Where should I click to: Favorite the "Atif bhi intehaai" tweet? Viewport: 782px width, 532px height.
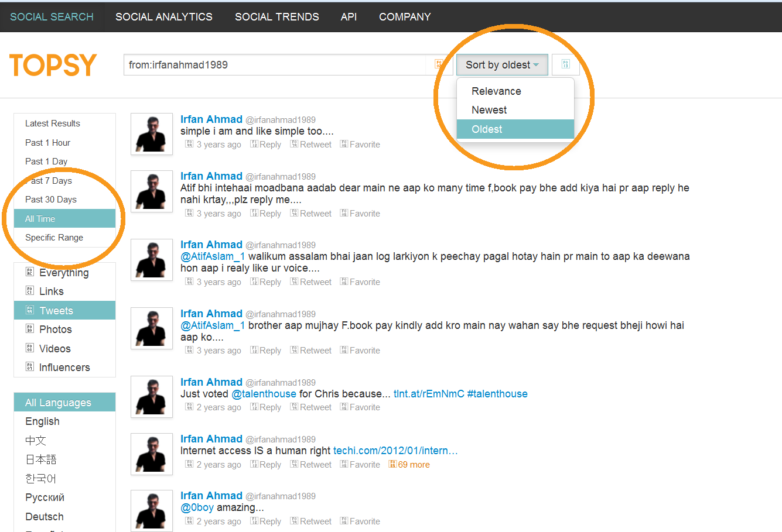click(x=360, y=214)
